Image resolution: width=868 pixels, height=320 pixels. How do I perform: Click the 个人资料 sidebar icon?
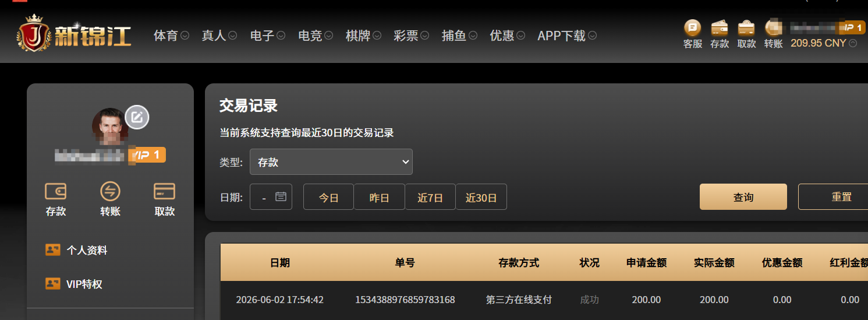(53, 250)
